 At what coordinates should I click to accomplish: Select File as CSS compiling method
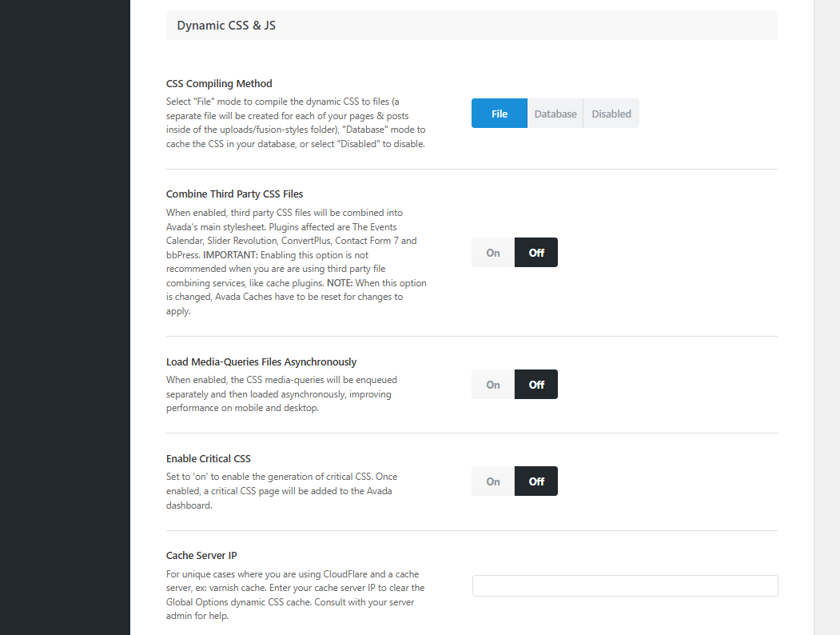coord(500,114)
